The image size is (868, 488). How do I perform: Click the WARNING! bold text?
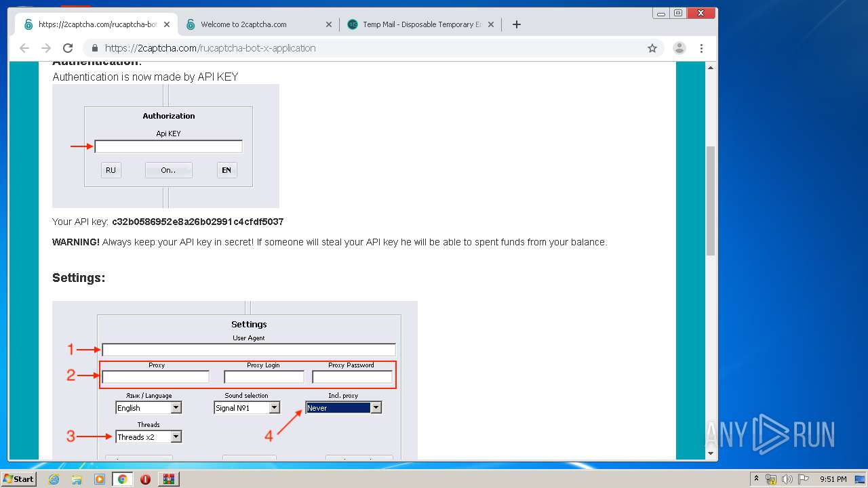76,242
